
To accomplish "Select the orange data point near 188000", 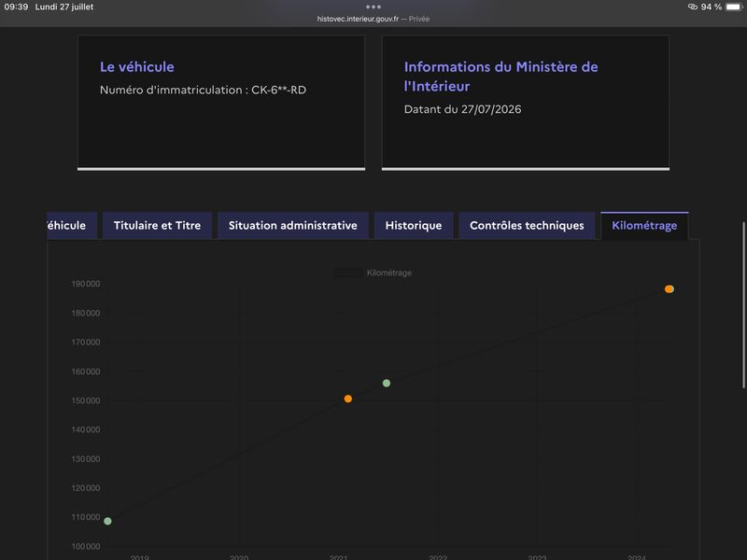I will (669, 289).
